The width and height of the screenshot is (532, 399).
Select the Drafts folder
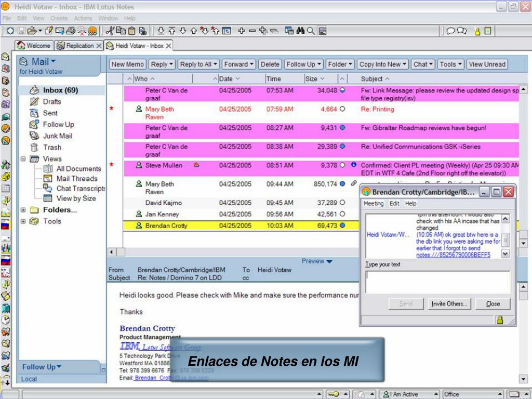click(x=52, y=101)
